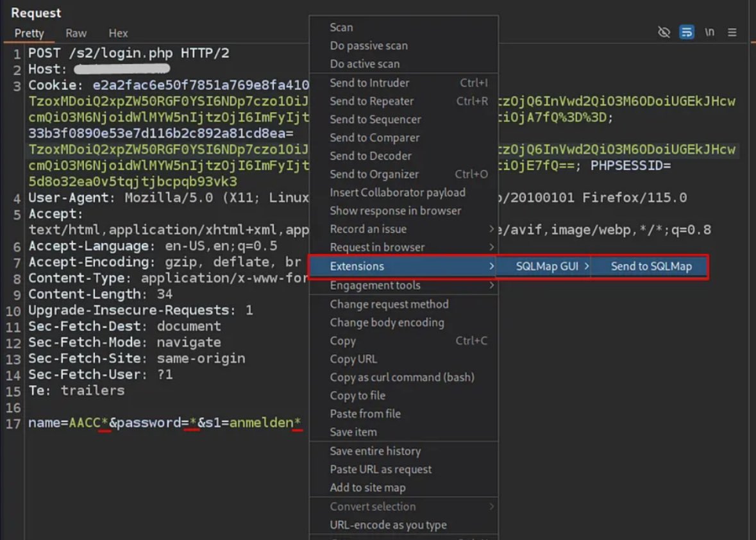Click the Upgrade-Insecure-Requests header line
Screen dimensions: 756x540
click(140, 310)
